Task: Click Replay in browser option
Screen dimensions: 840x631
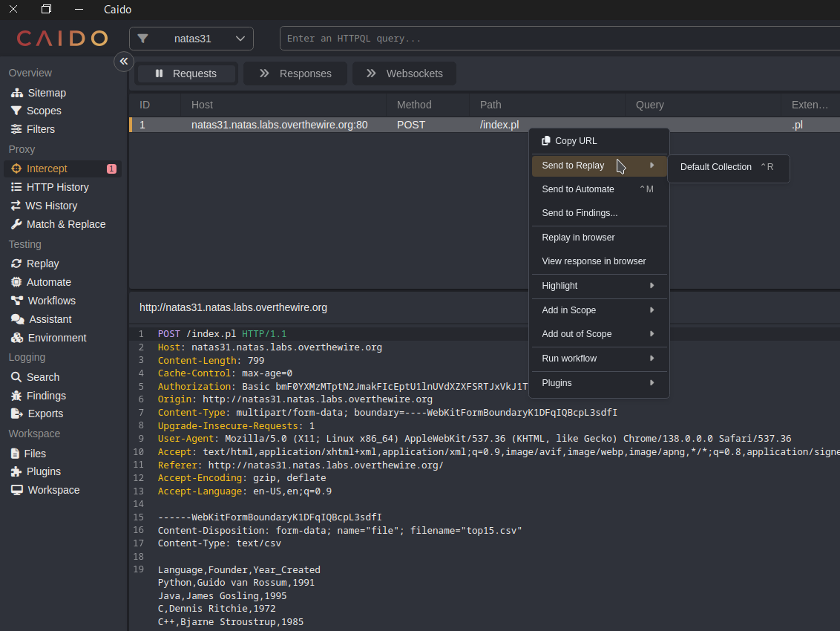Action: pyautogui.click(x=578, y=238)
